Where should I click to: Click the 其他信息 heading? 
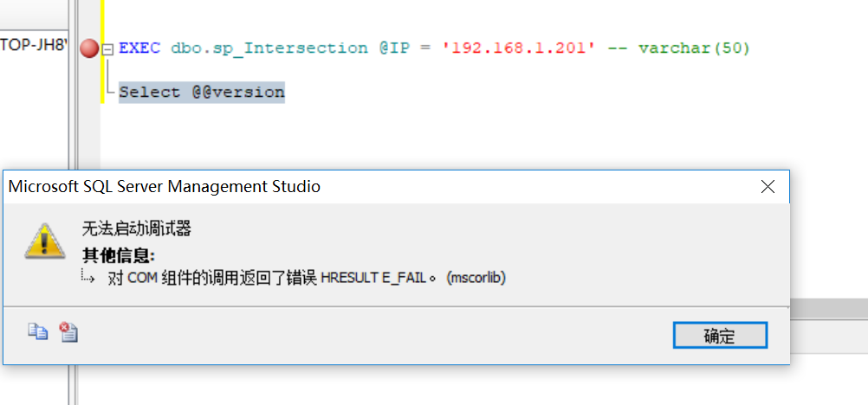[x=119, y=255]
